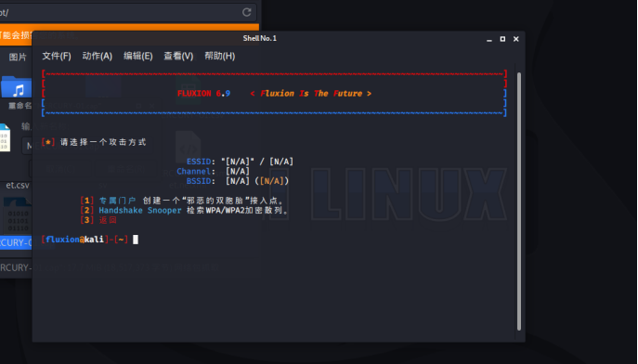
Task: Open the 编辑(E) menu
Action: [138, 56]
